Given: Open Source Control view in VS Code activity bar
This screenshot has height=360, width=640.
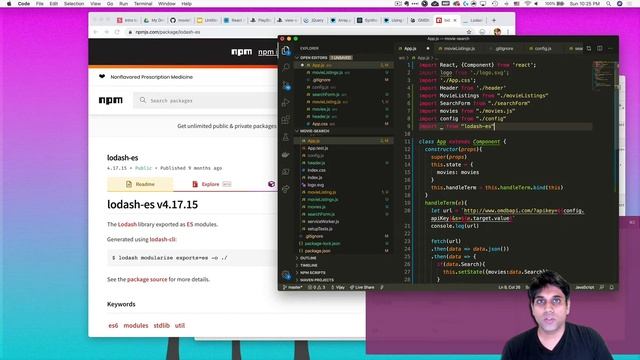Looking at the screenshot, I should point(286,86).
